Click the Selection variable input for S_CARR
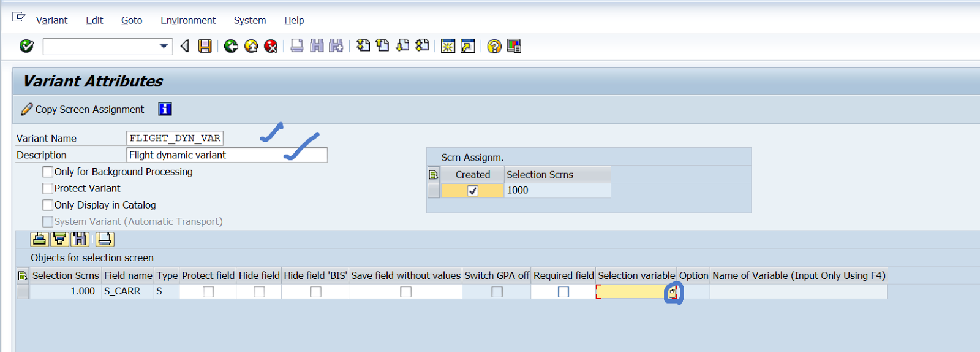The width and height of the screenshot is (980, 352). (631, 292)
